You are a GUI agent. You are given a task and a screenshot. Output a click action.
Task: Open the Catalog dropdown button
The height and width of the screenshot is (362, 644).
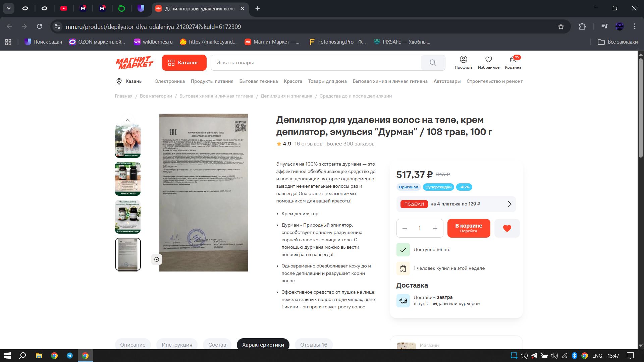point(184,63)
